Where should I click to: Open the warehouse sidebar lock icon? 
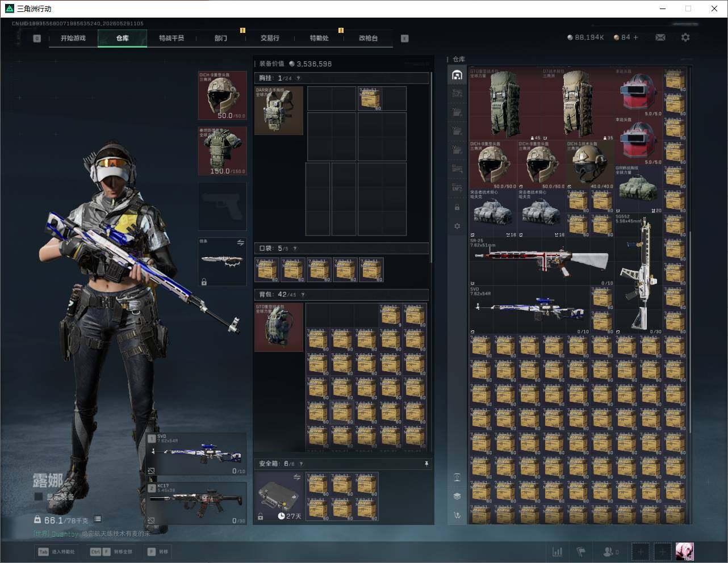click(457, 208)
